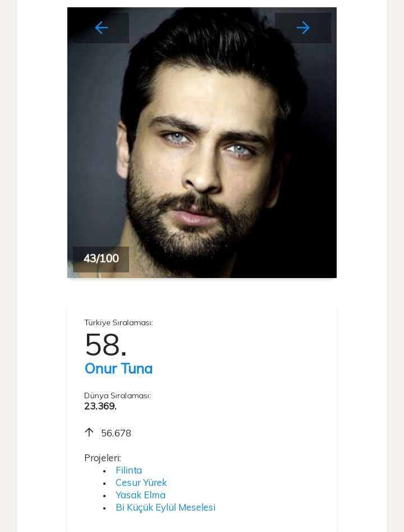This screenshot has height=532, width=404.
Task: Click the Dünya Sıralaması label
Action: (117, 395)
